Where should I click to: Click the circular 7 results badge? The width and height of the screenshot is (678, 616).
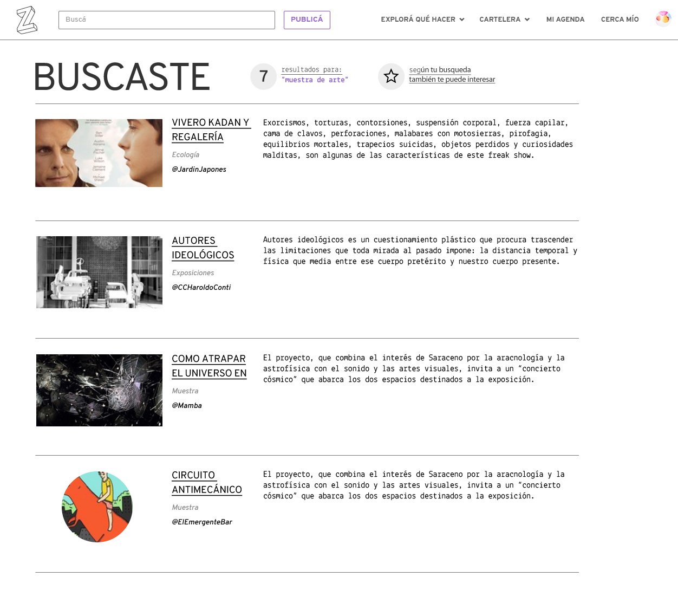tap(264, 76)
